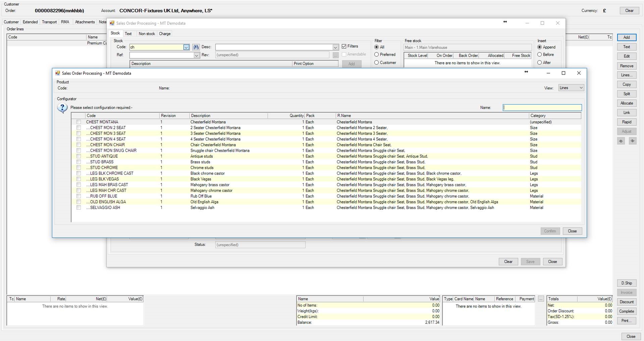Click the Rapid button
The image size is (644, 341).
click(627, 122)
